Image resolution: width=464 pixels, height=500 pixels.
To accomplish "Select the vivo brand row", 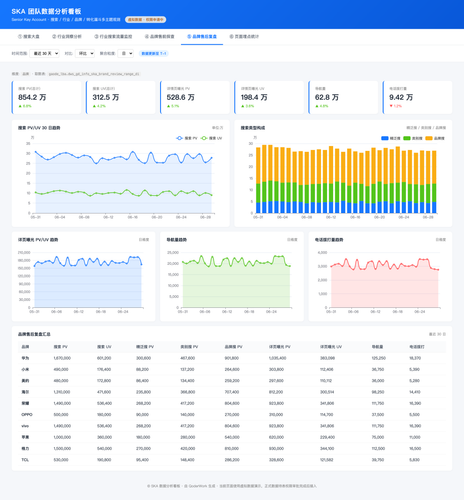I will 232,426.
